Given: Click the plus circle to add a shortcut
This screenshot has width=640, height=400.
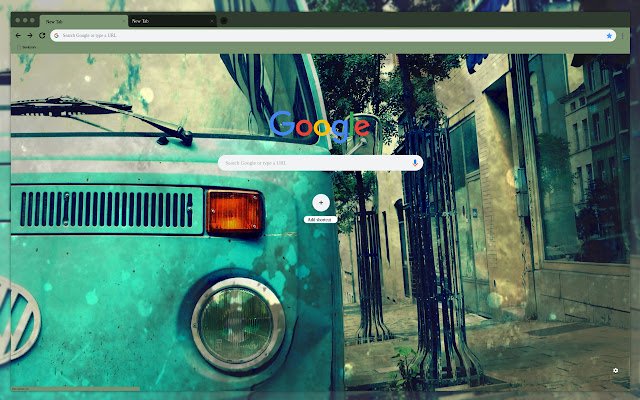Looking at the screenshot, I should [x=321, y=203].
